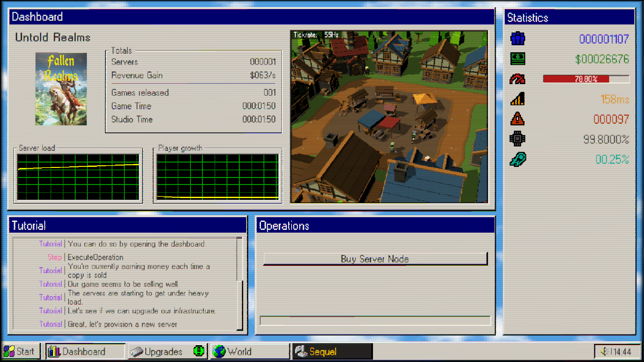Click the volume speaker icon in tray

pos(604,352)
